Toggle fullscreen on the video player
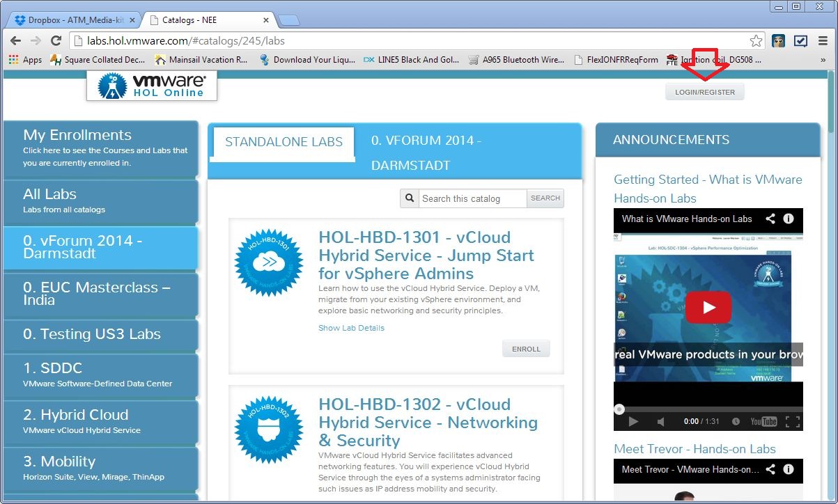Screen dimensions: 838x504 point(792,421)
